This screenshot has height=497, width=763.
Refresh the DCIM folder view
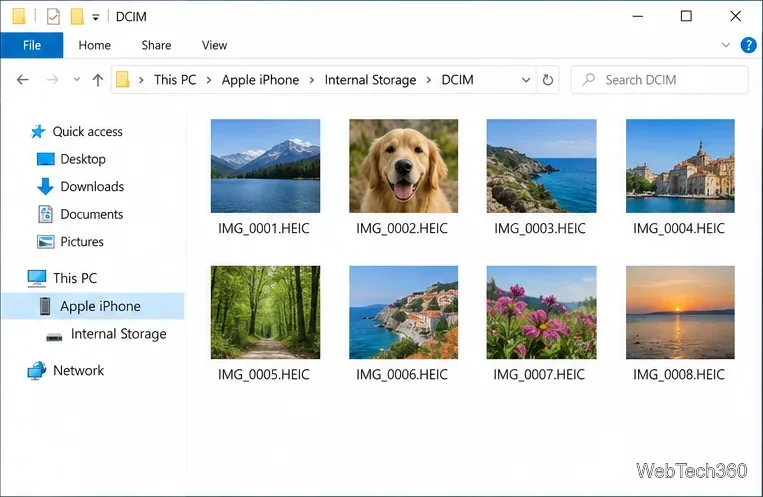coord(548,80)
